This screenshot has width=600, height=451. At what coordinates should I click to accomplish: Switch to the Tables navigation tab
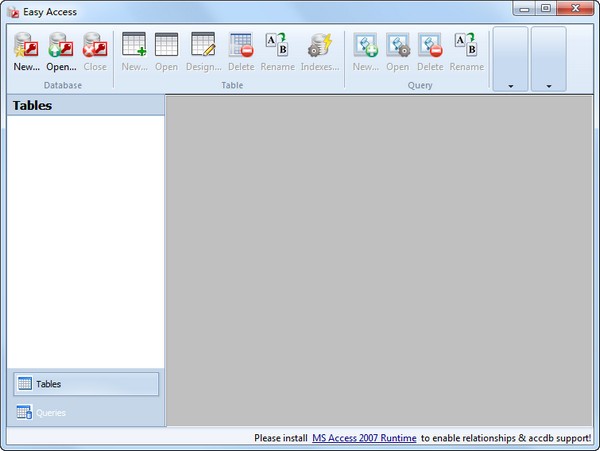[x=86, y=384]
